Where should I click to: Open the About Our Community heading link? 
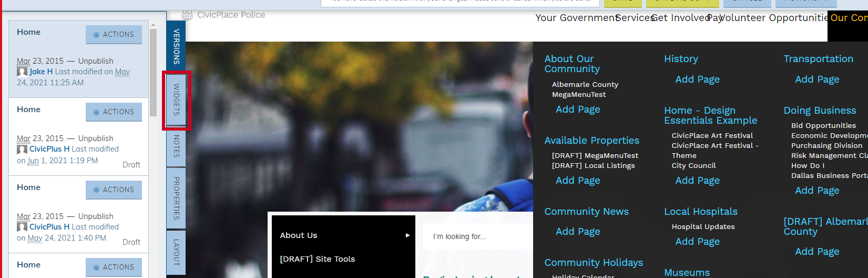(572, 64)
